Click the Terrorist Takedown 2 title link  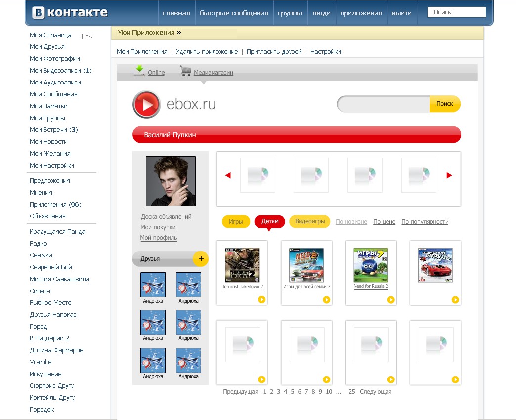point(242,287)
